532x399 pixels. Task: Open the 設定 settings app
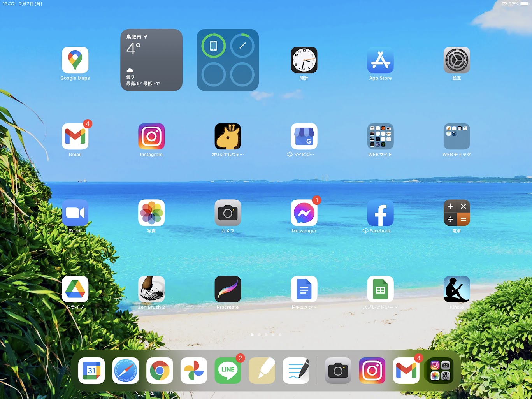tap(457, 60)
